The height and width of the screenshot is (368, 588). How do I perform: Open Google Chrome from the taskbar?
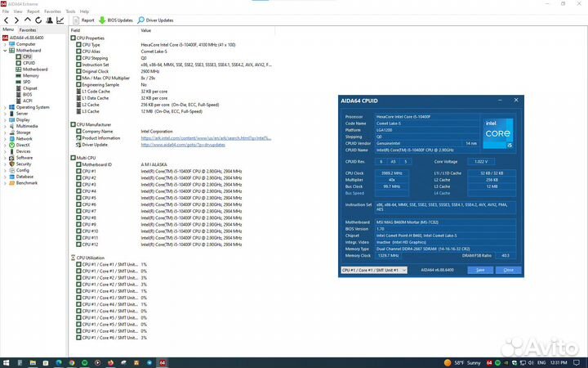point(72,363)
